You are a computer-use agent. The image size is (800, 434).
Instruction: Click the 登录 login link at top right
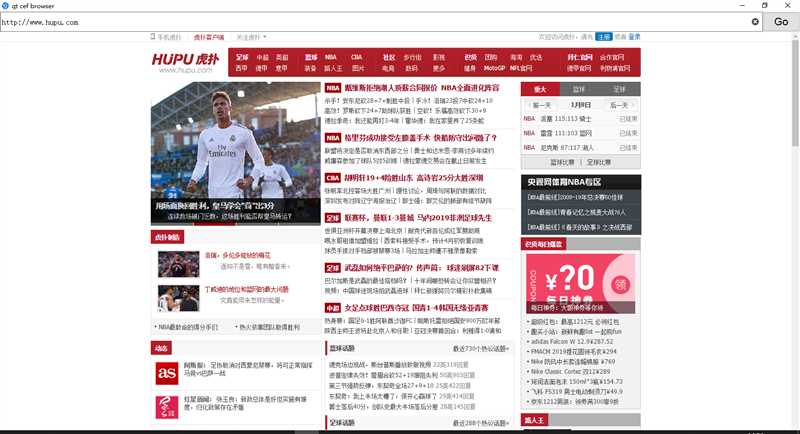pos(634,37)
